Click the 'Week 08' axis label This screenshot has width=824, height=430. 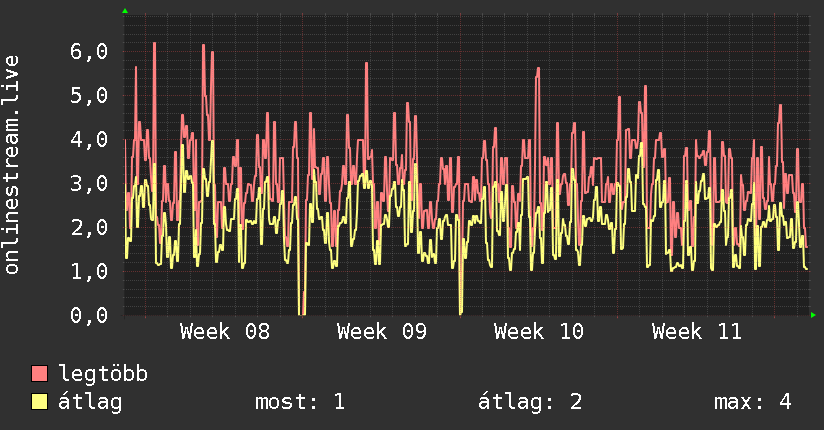coord(225,332)
